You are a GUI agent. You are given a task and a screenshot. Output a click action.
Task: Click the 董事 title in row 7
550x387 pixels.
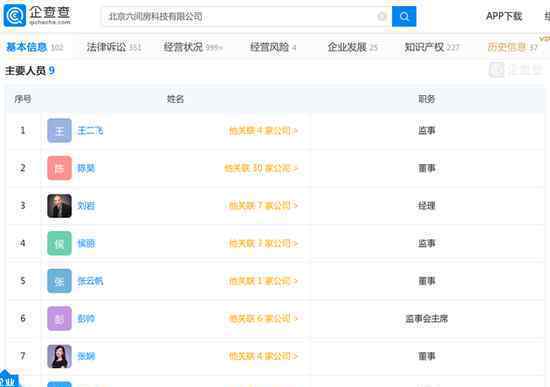(427, 356)
